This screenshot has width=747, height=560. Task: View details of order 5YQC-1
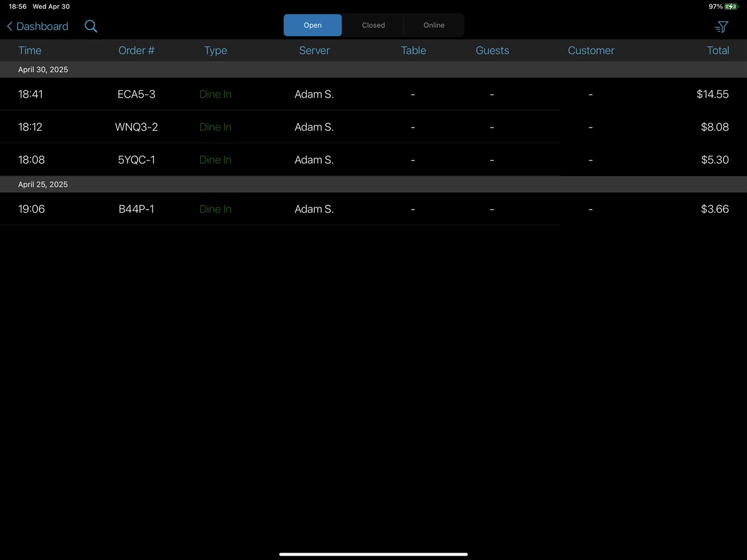pyautogui.click(x=373, y=159)
